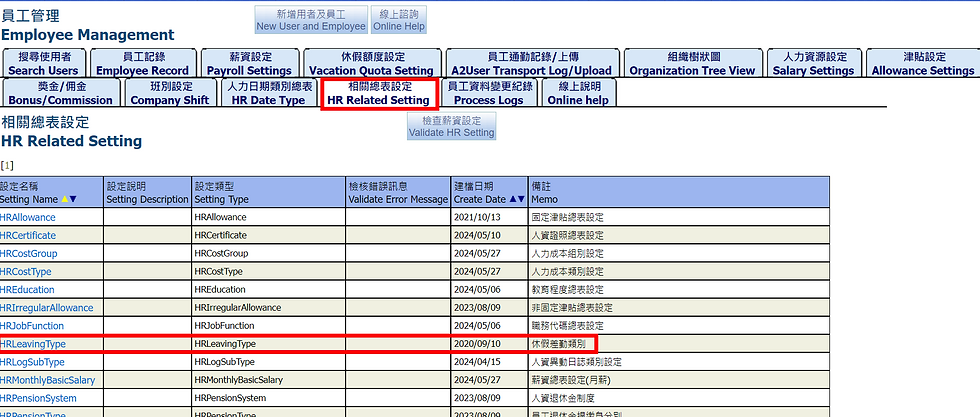This screenshot has width=980, height=417.
Task: Run the Validate HR Setting button
Action: tap(451, 126)
